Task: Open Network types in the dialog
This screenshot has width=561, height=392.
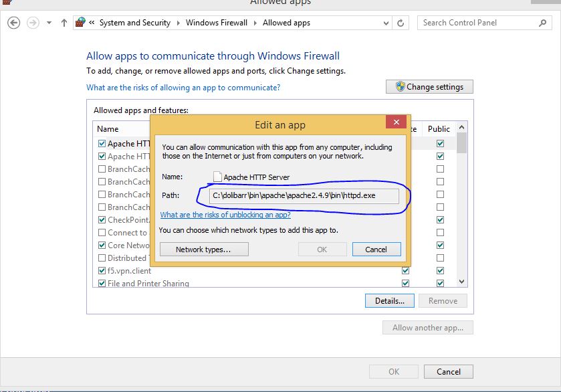Action: click(x=204, y=250)
